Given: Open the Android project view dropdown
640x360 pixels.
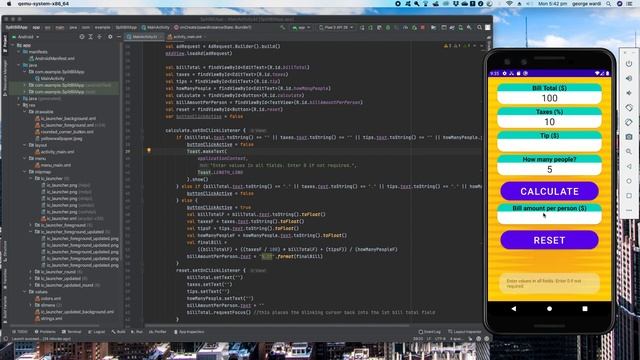Looking at the screenshot, I should click(x=26, y=37).
